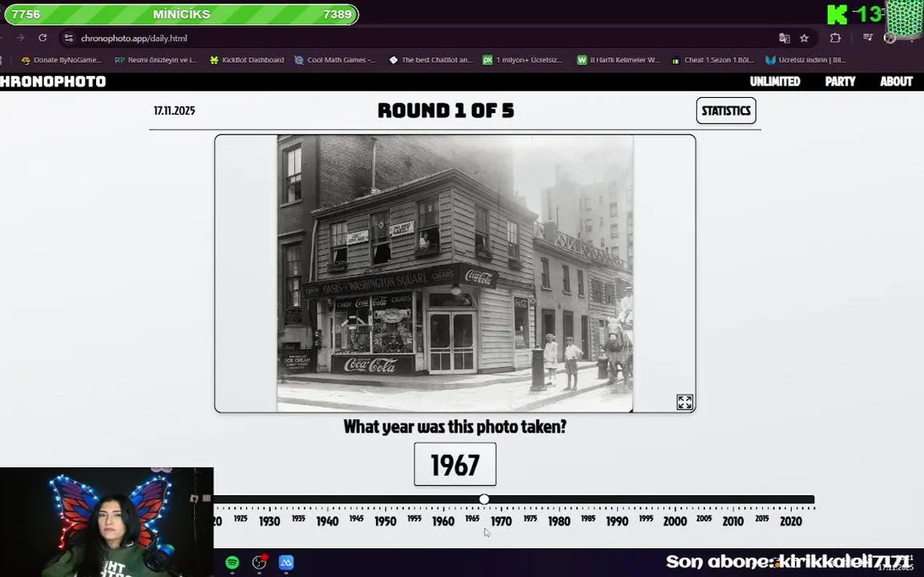
Task: Click the 17.11.2025 date text
Action: (x=175, y=111)
